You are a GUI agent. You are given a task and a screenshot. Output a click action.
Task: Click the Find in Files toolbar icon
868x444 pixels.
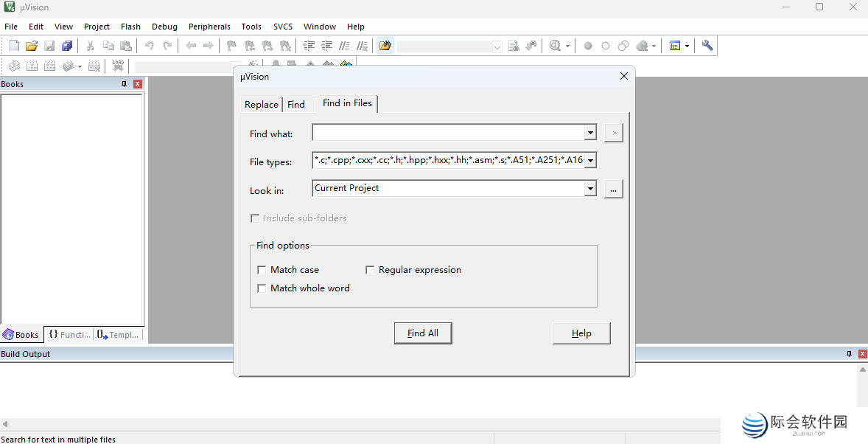(385, 46)
